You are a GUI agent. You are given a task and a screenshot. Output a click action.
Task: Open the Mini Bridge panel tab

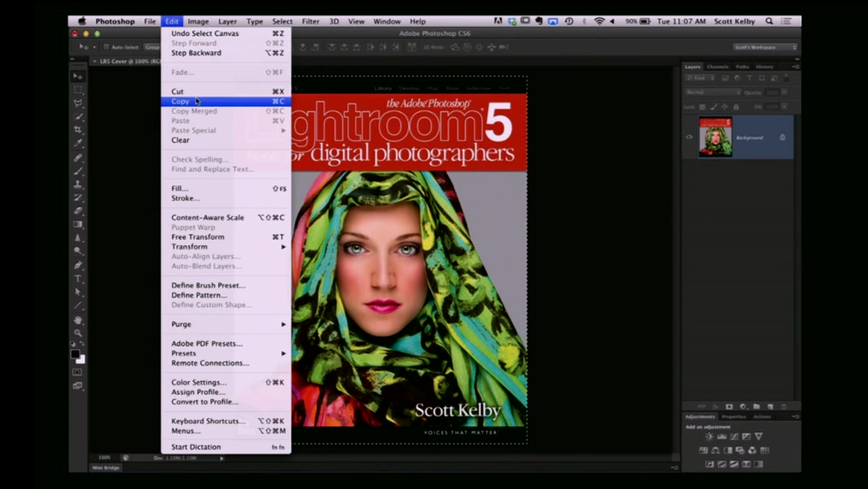(106, 467)
